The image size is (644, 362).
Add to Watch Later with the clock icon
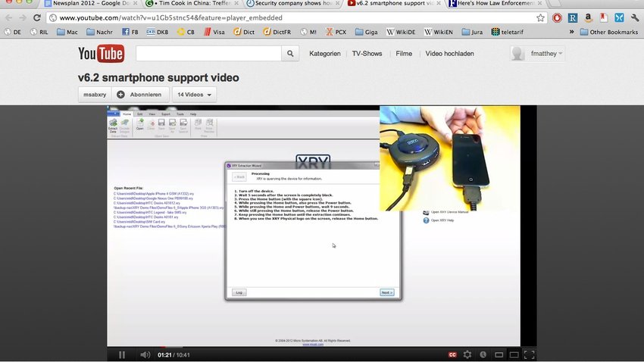[483, 354]
